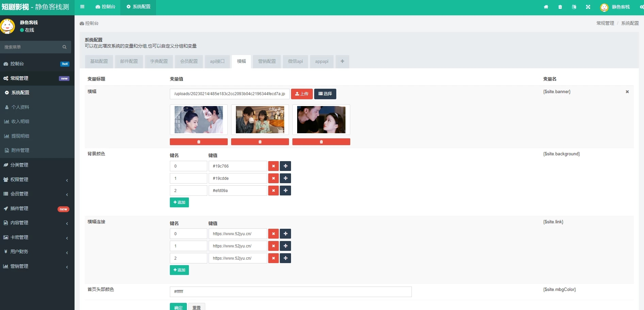
Task: Switch to the 基础配置 tab
Action: (x=99, y=62)
